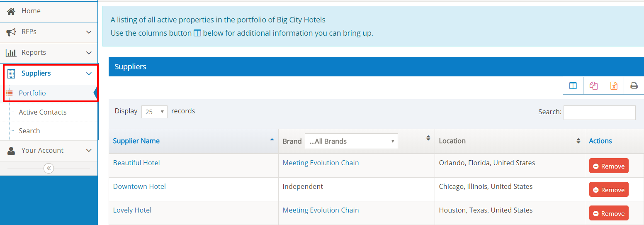Click the columns visibility toolbar icon
Viewport: 644px width, 225px height.
573,86
